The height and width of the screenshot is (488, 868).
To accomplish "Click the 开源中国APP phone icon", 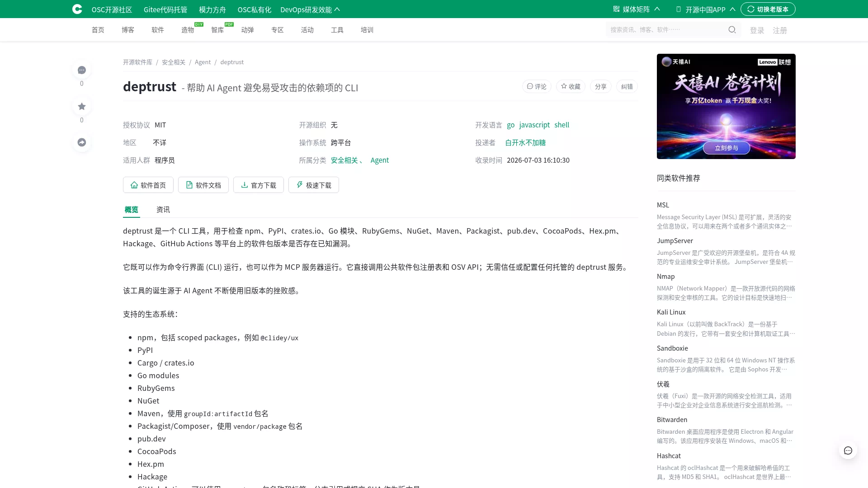I will (x=679, y=9).
